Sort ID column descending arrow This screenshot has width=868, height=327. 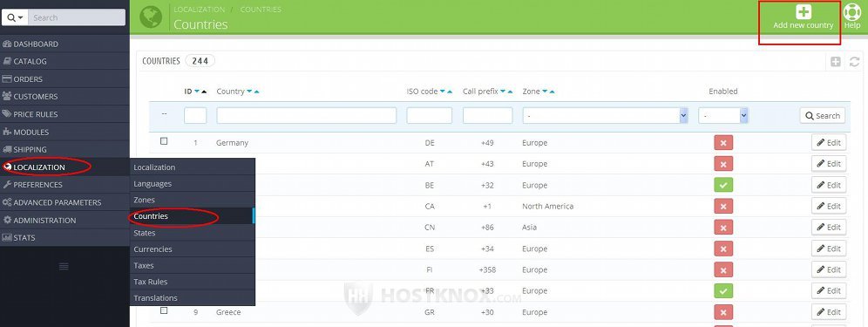196,92
